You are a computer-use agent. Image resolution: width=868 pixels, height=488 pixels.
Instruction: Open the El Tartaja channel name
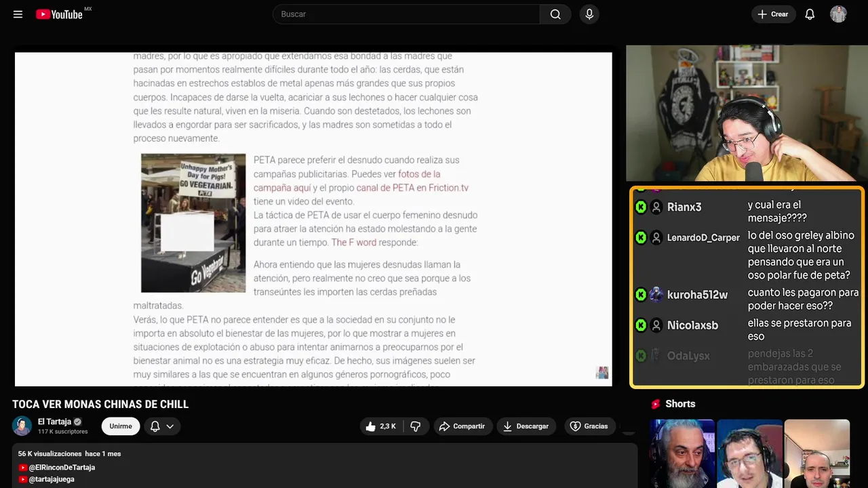click(x=54, y=422)
